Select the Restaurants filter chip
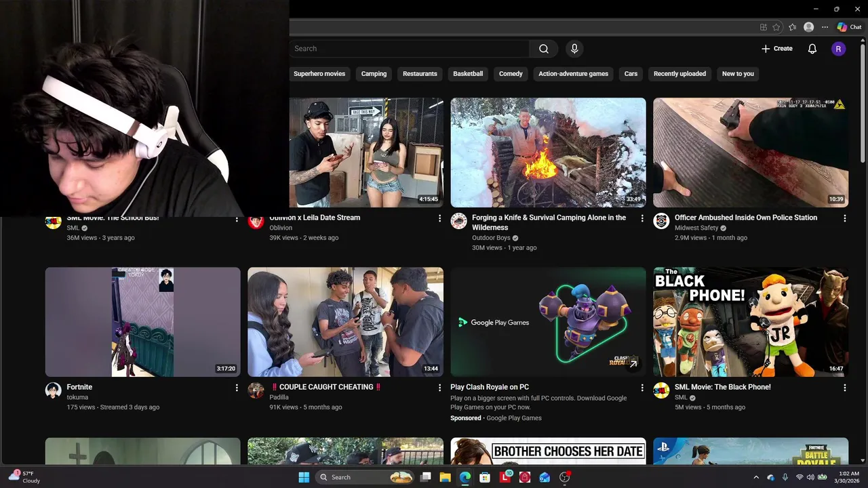 [420, 74]
